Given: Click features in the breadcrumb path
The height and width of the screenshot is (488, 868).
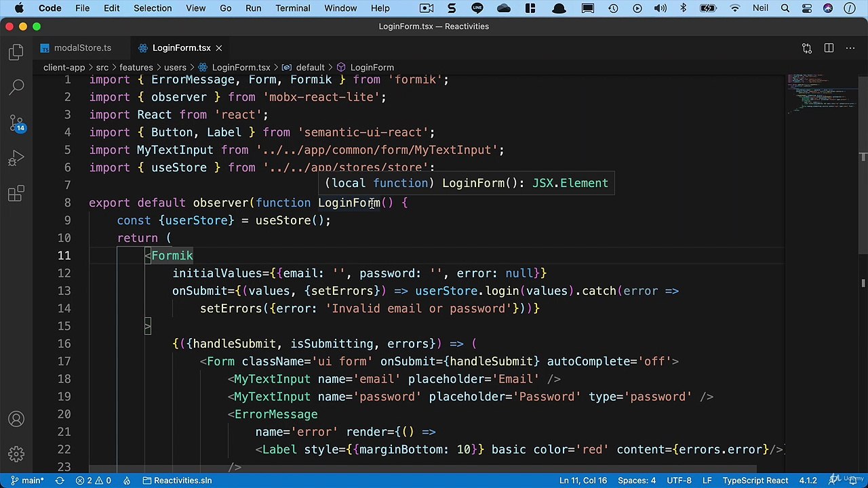Looking at the screenshot, I should 136,67.
